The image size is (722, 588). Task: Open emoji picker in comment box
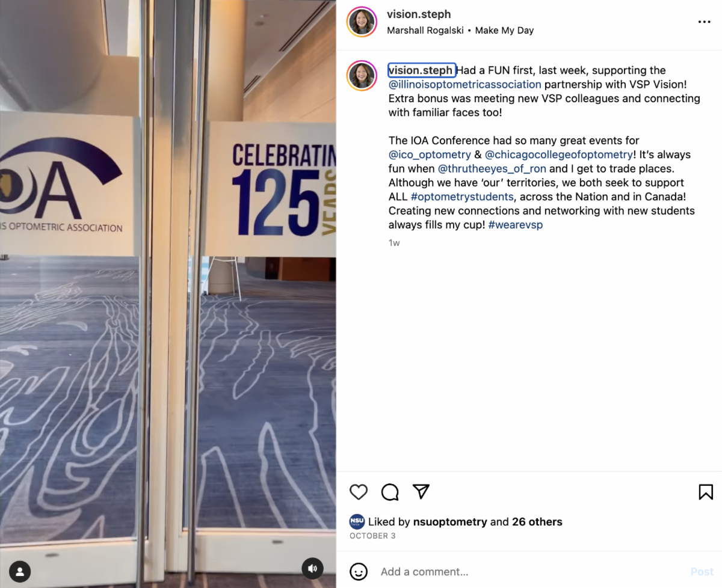point(359,572)
